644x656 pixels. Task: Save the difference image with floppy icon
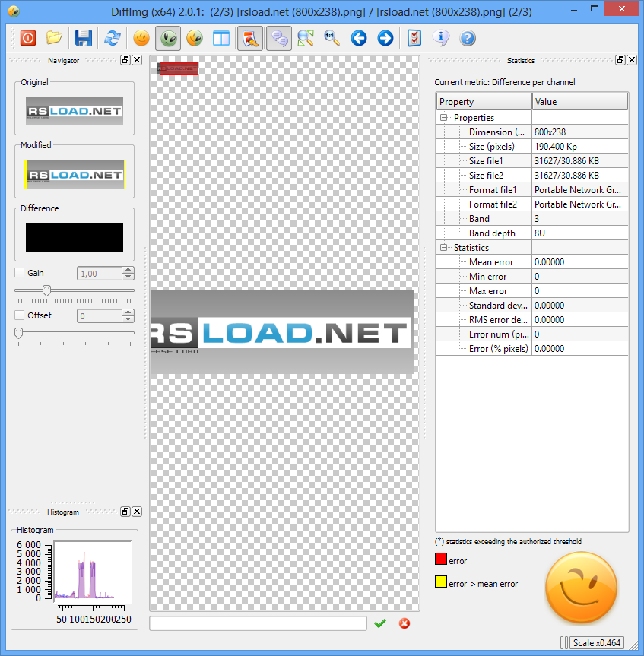pyautogui.click(x=84, y=38)
